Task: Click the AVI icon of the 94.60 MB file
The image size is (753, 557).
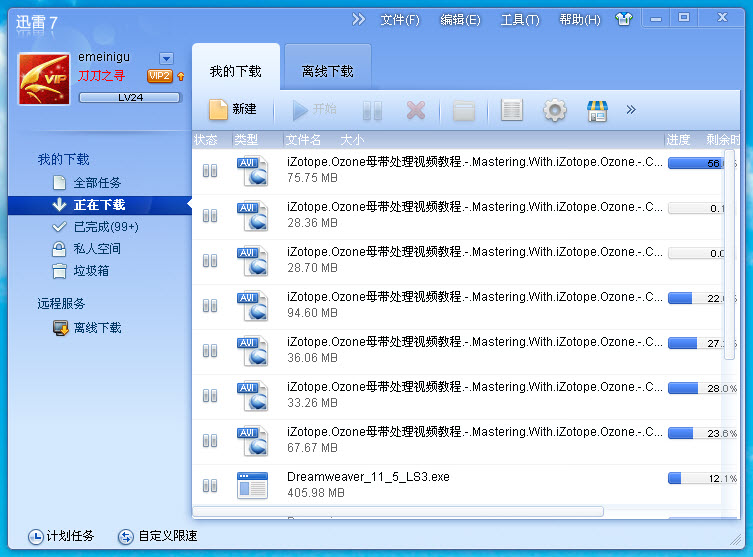Action: coord(253,306)
